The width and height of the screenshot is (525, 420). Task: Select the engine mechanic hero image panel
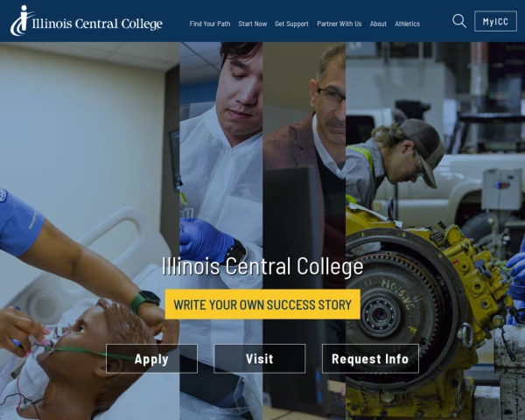[435, 231]
